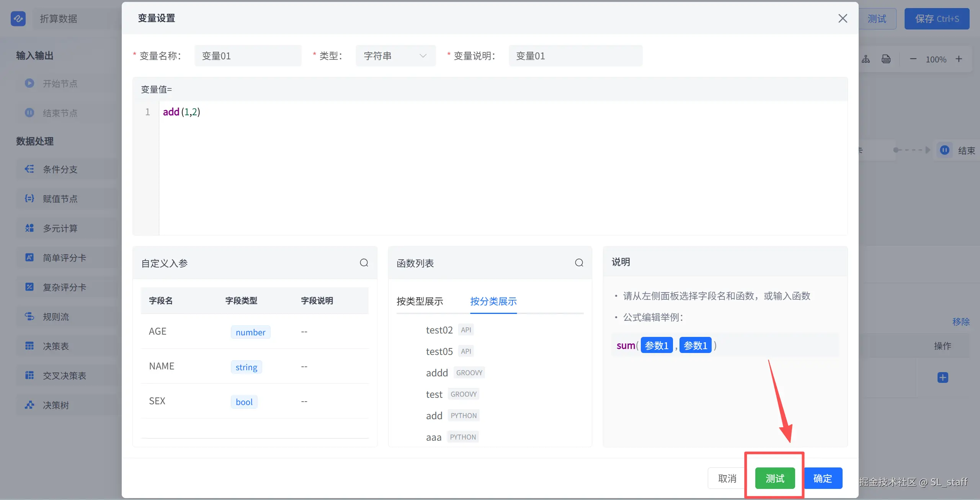Click the app logo icon at top left

(x=18, y=18)
